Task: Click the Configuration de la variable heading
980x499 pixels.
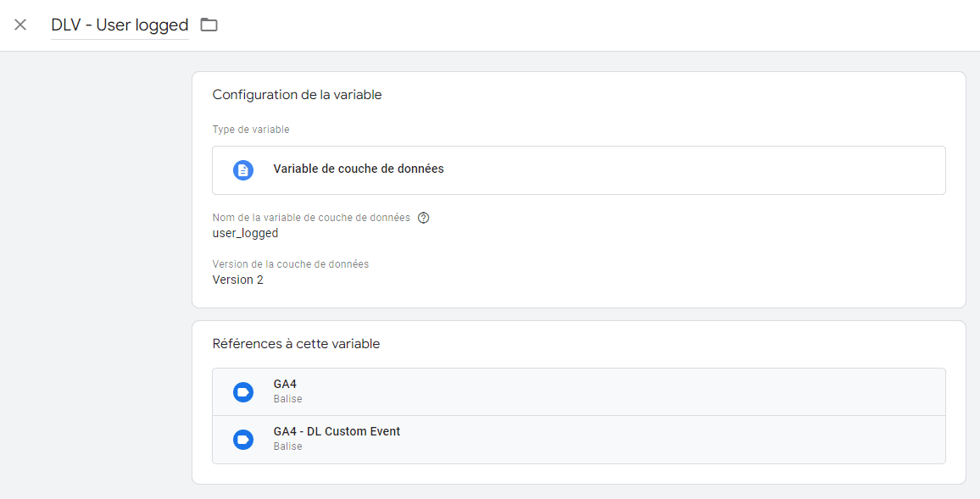Action: point(297,95)
